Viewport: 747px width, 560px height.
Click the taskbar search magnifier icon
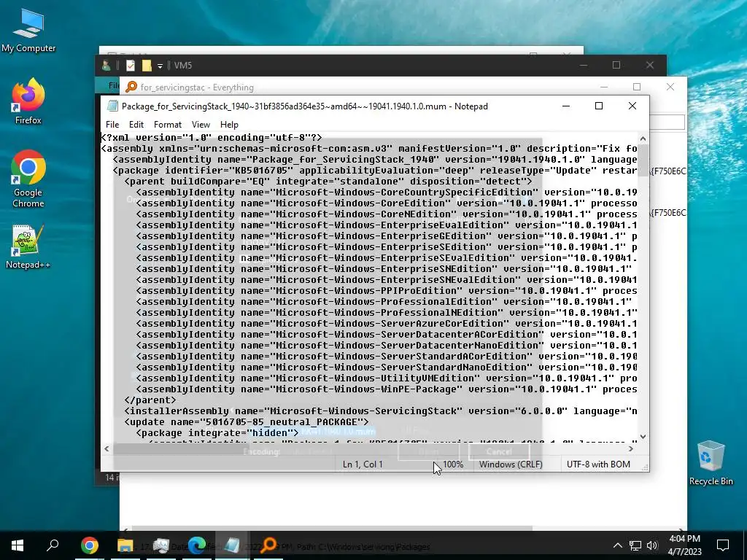point(53,545)
